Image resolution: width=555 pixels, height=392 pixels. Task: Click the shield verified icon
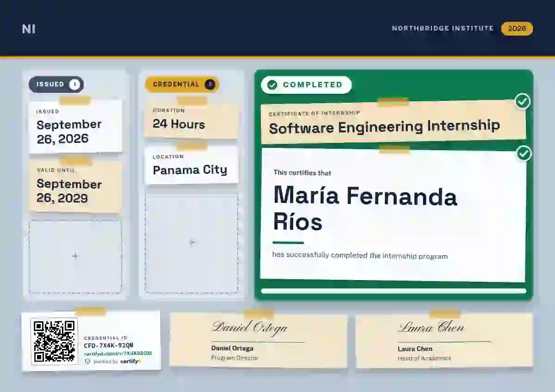click(x=87, y=361)
